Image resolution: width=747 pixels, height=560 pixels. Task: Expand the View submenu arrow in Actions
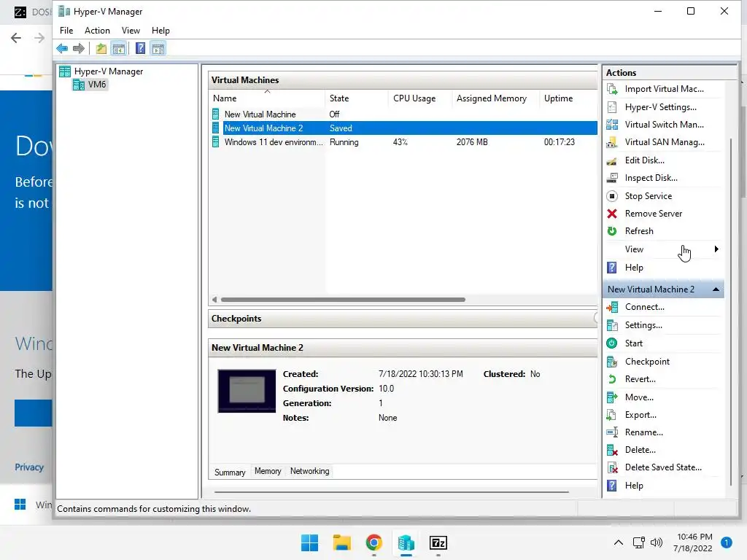point(716,249)
